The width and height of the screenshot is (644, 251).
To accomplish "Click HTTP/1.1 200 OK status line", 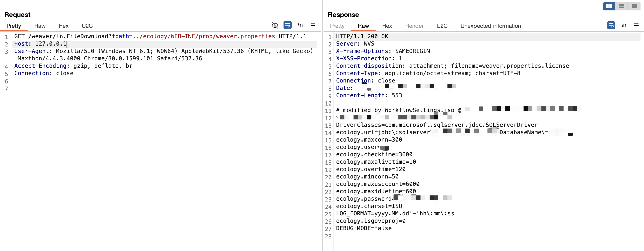I will [x=362, y=36].
